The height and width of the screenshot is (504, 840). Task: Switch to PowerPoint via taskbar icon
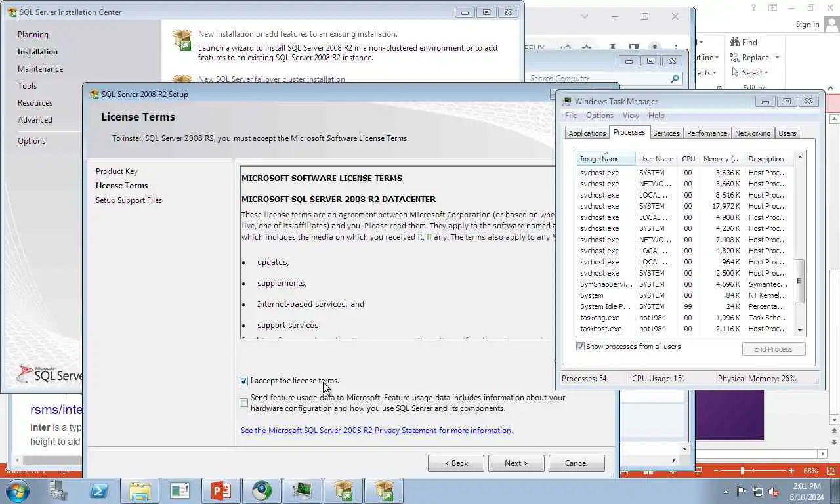coord(221,491)
